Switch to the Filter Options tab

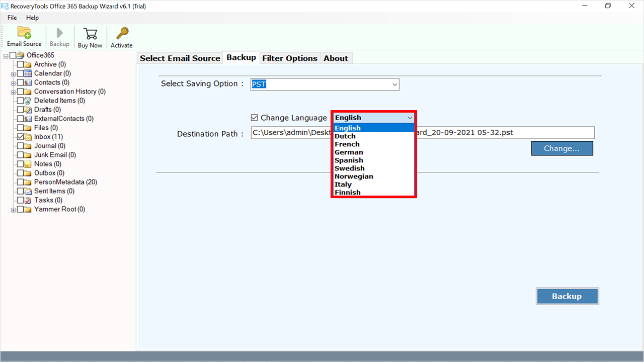[x=290, y=58]
